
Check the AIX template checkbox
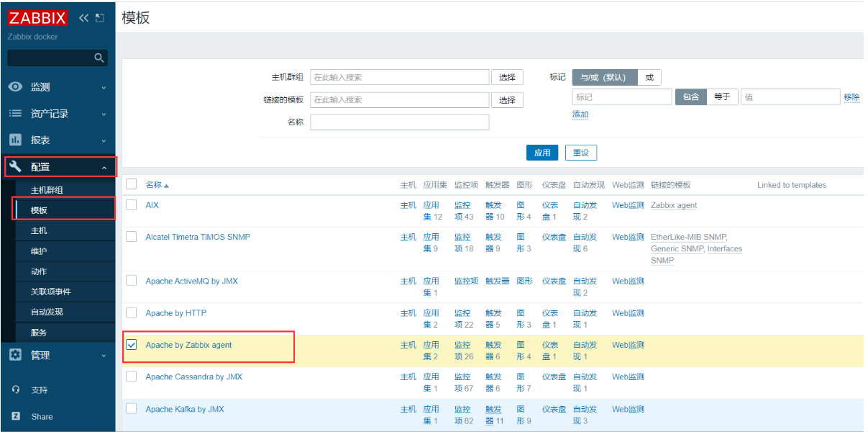[x=131, y=205]
